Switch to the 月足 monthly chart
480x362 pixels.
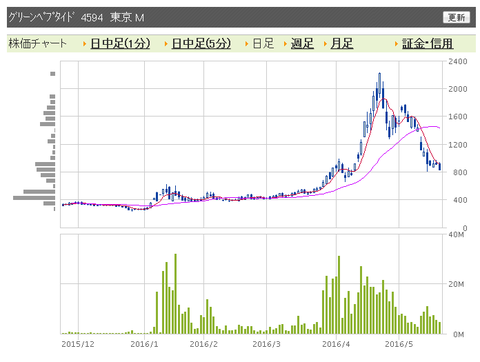pyautogui.click(x=342, y=43)
